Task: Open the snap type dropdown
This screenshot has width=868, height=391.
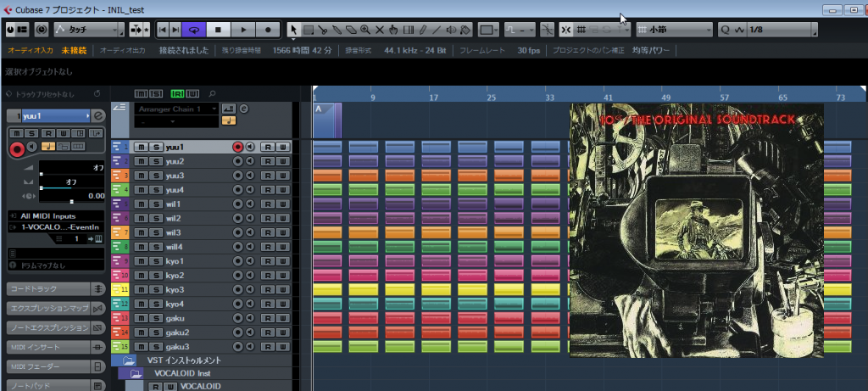Action: click(602, 30)
